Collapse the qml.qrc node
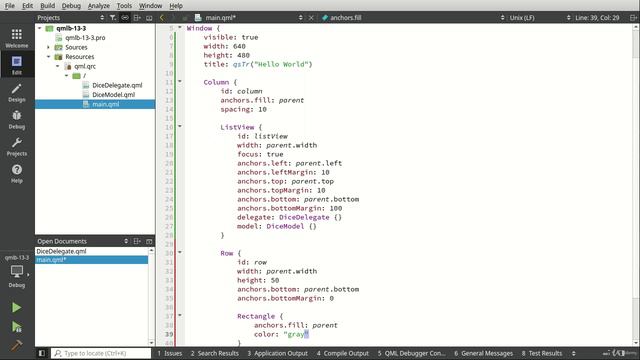This screenshot has width=640, height=360. [x=58, y=66]
